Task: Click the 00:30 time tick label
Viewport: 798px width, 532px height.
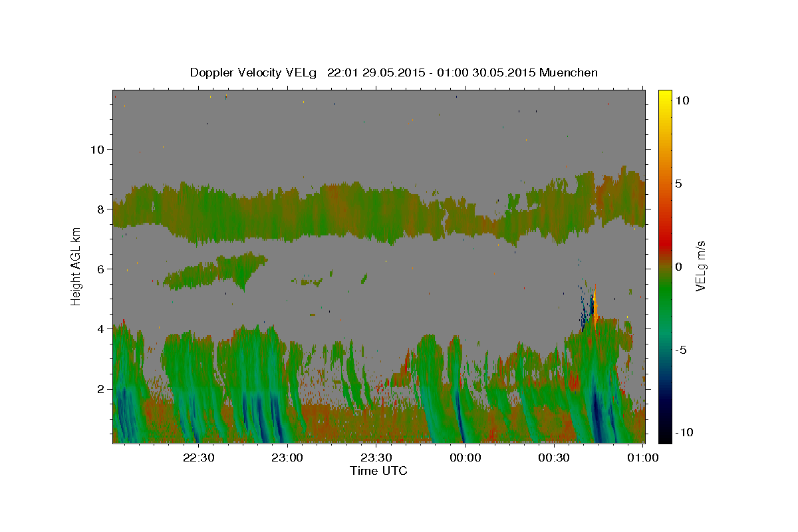Action: coord(554,458)
